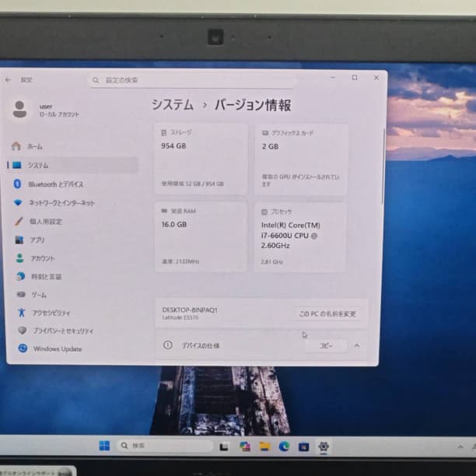Click the search field in Settings
476x476 pixels.
193,80
